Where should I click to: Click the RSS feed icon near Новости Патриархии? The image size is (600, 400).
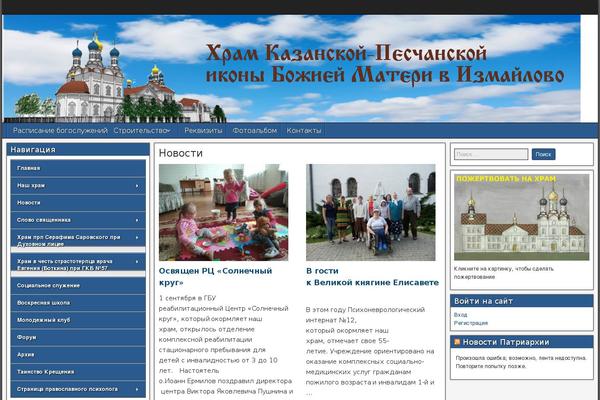click(x=457, y=341)
